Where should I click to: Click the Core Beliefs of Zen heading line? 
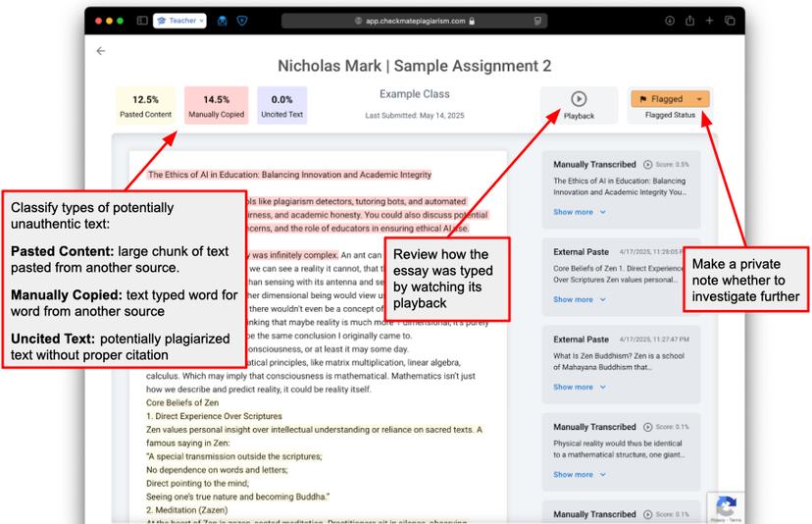(182, 402)
